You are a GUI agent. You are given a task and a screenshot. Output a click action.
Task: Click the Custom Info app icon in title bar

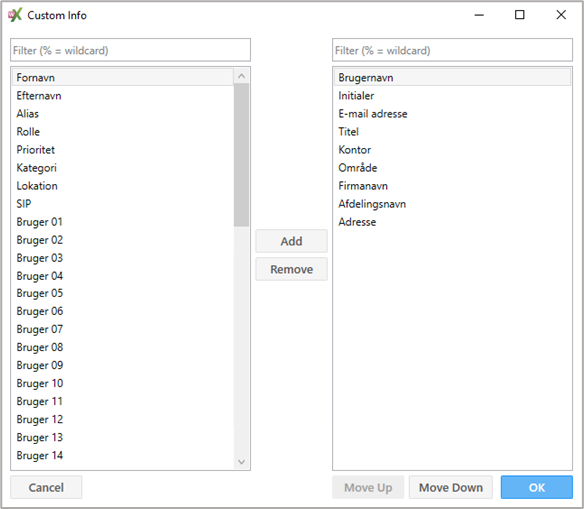(15, 15)
